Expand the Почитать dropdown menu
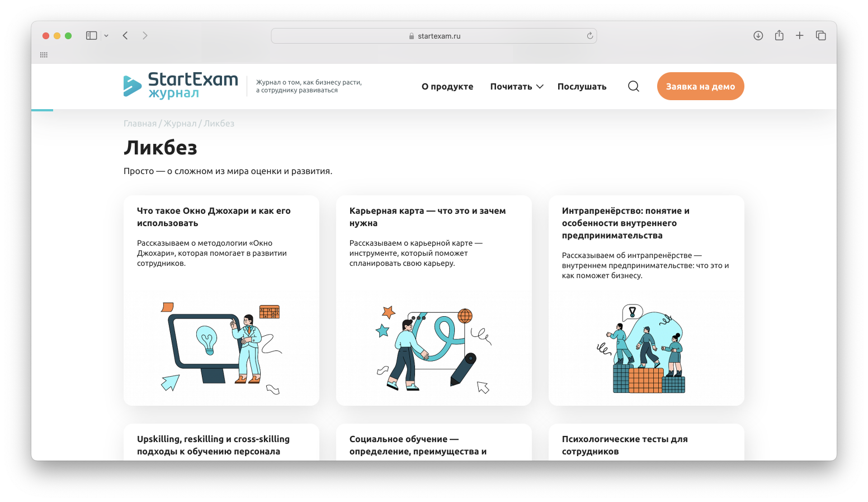This screenshot has width=868, height=502. click(517, 86)
